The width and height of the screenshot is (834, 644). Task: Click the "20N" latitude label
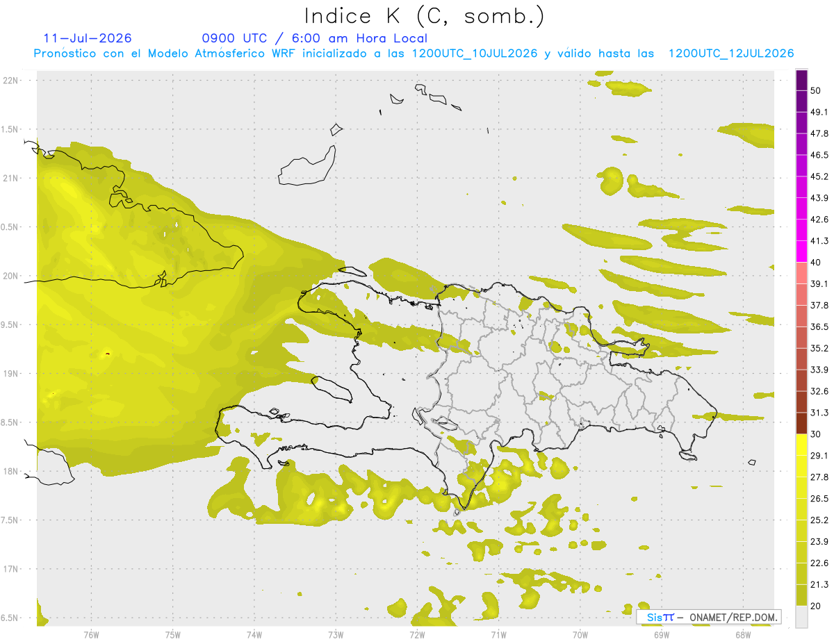[10, 276]
